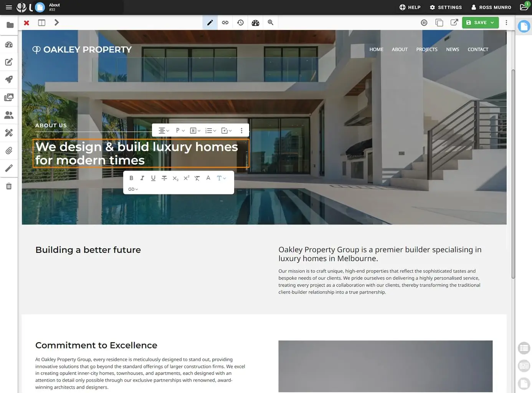Open the users icon in left sidebar

click(x=9, y=115)
